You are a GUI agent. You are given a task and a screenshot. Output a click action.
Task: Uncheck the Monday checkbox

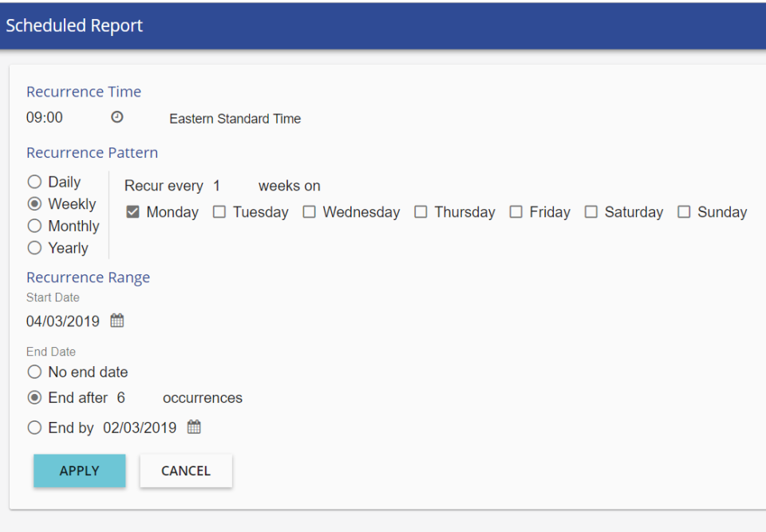pyautogui.click(x=132, y=212)
